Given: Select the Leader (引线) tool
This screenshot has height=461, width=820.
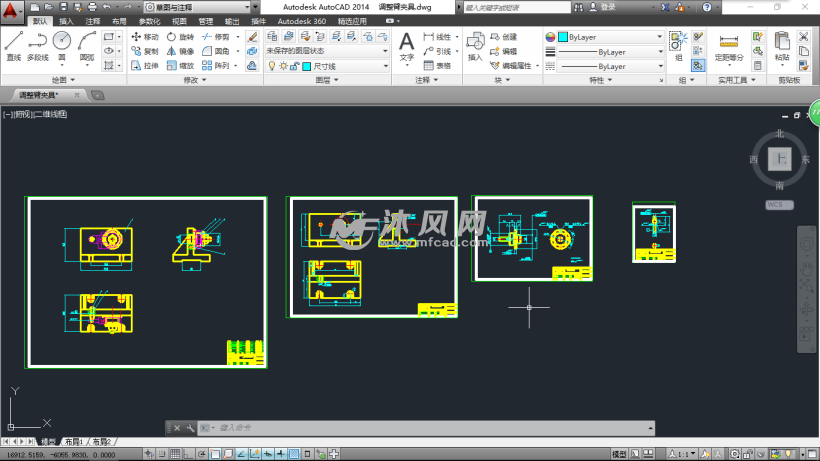Looking at the screenshot, I should (438, 51).
